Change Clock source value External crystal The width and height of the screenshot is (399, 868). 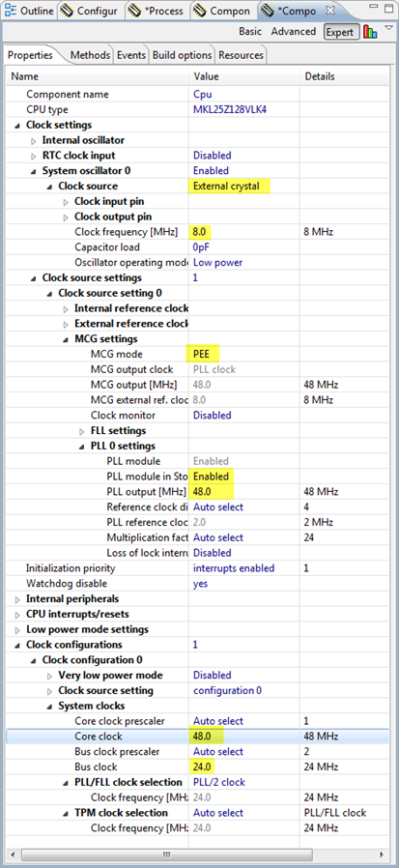pos(226,186)
